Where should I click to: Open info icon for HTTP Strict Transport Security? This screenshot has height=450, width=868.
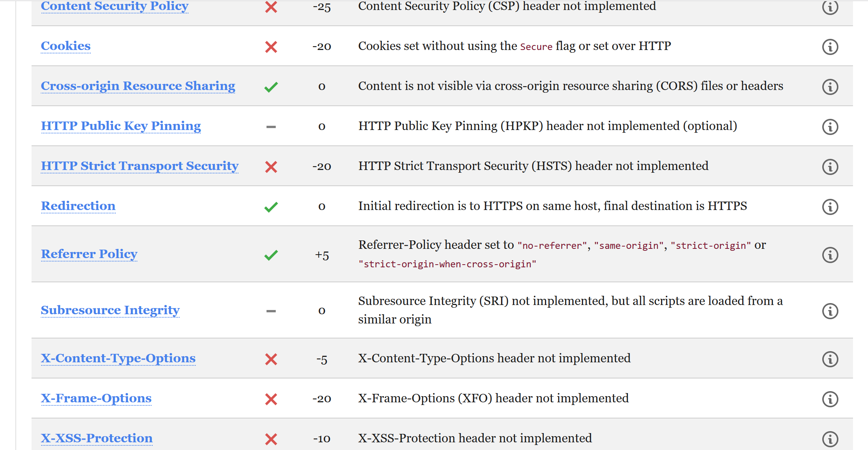tap(830, 167)
